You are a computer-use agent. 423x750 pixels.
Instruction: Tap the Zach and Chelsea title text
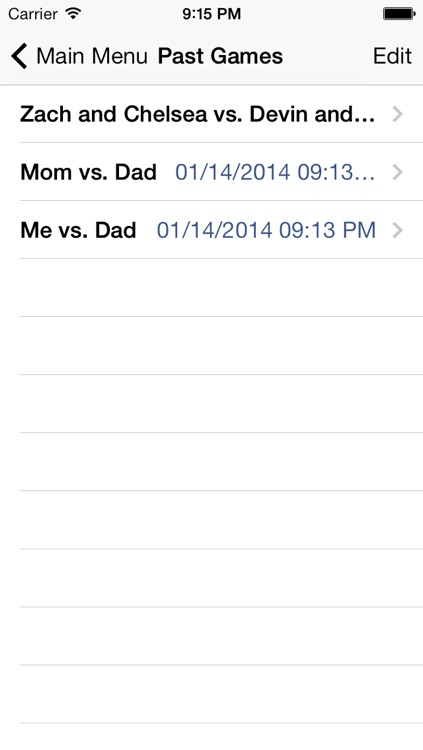click(197, 114)
